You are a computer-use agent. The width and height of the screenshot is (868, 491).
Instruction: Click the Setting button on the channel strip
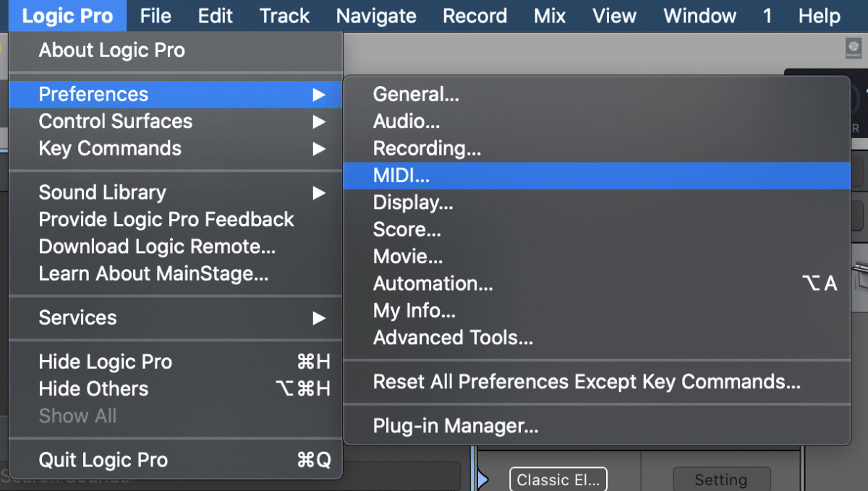721,479
